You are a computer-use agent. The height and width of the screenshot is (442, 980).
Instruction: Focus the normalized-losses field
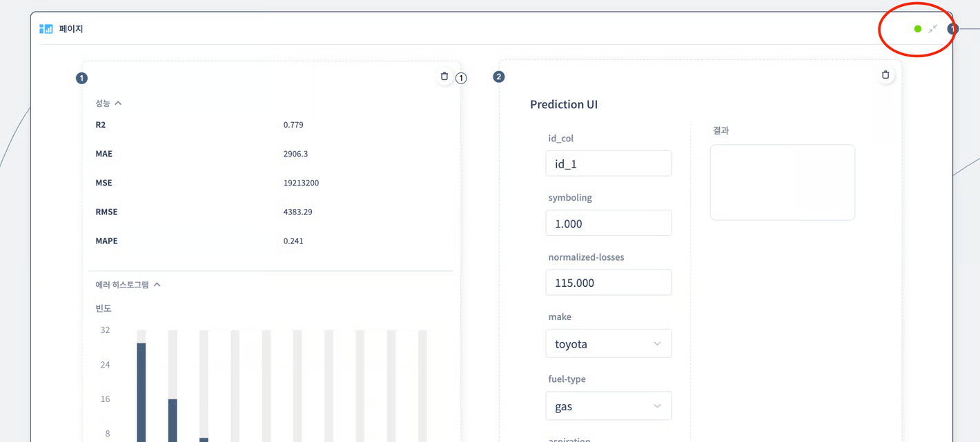click(608, 283)
